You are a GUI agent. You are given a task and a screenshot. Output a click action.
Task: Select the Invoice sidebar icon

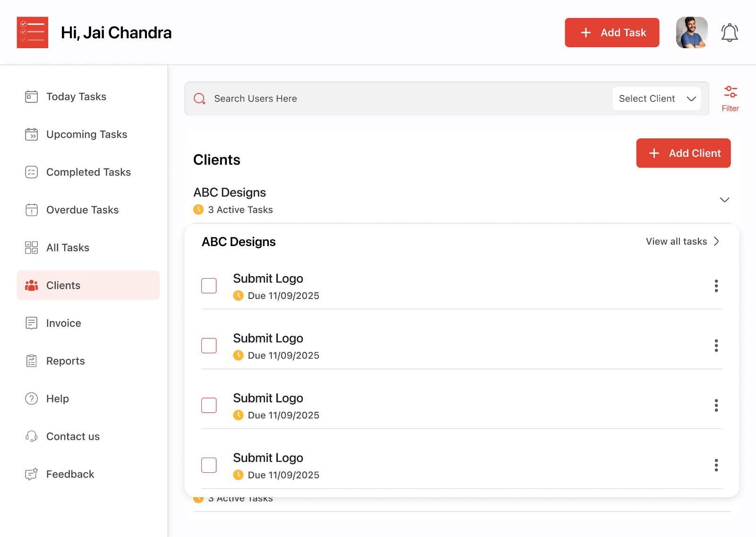pos(31,323)
